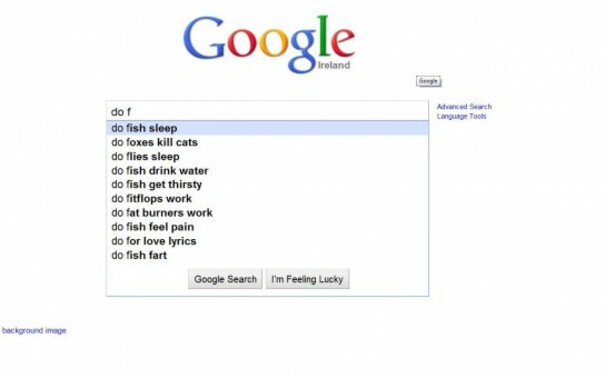Open the Language Tools link
Screen dimensions: 605x378
tap(461, 116)
